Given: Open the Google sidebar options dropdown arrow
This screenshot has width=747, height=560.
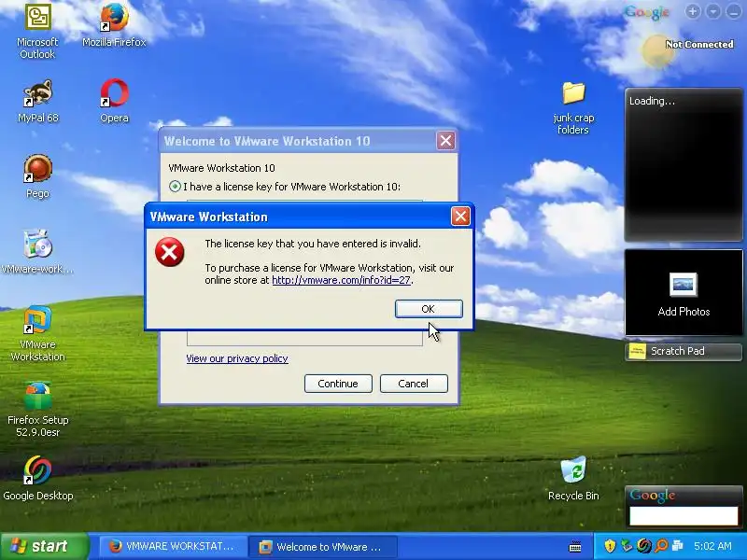Looking at the screenshot, I should click(x=712, y=12).
